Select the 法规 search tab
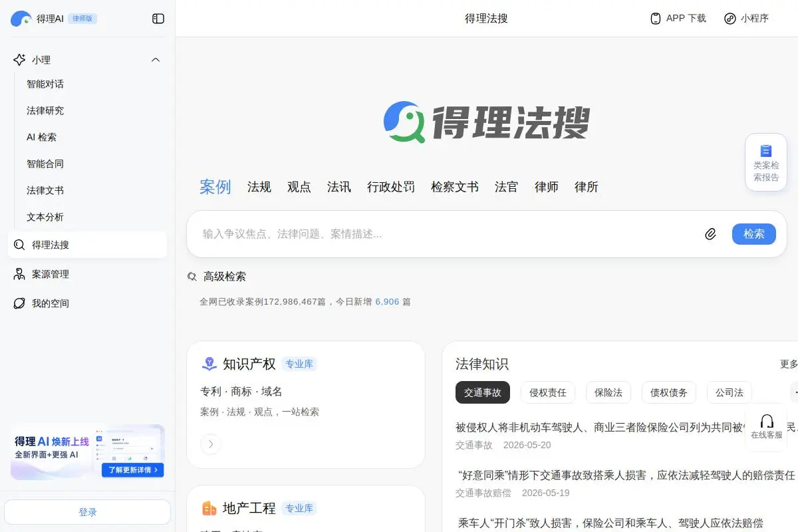This screenshot has width=798, height=532. point(259,187)
